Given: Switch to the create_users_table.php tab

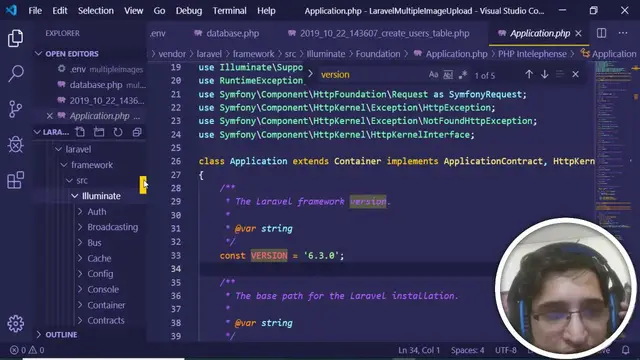Looking at the screenshot, I should (x=379, y=33).
